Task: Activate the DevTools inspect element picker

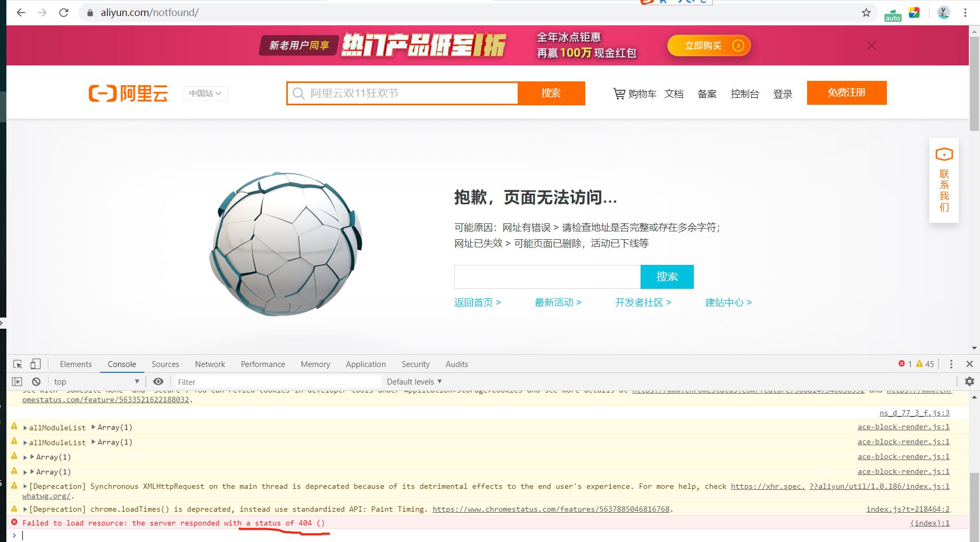Action: click(18, 364)
